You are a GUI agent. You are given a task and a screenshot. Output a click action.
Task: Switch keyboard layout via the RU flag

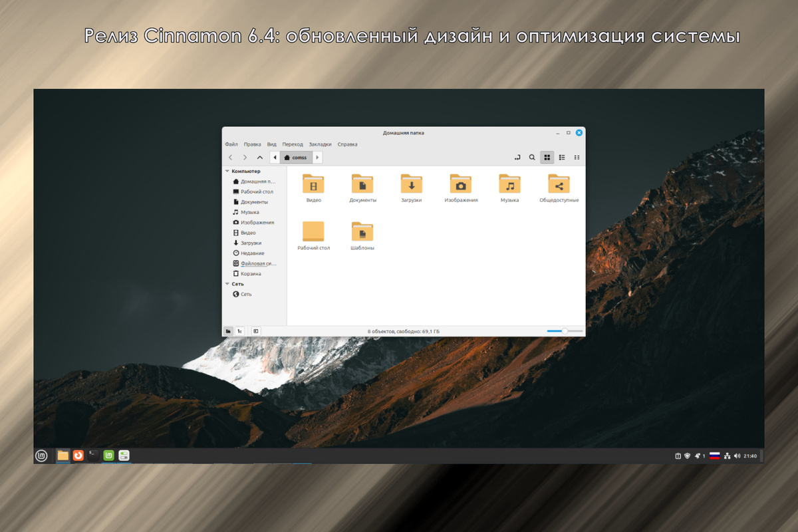pyautogui.click(x=714, y=456)
